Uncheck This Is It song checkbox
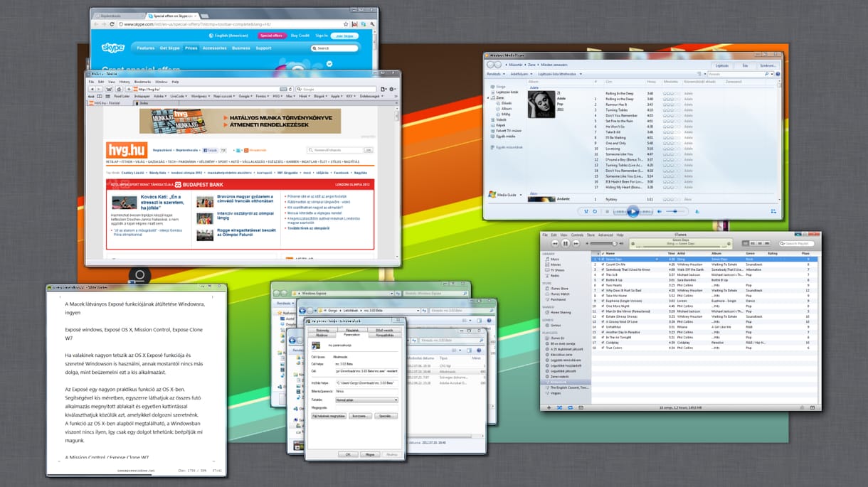The width and height of the screenshot is (868, 487). tap(603, 275)
